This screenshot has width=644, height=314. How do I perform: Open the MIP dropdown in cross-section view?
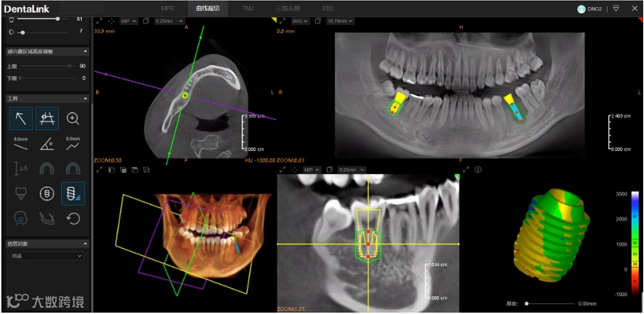point(312,169)
